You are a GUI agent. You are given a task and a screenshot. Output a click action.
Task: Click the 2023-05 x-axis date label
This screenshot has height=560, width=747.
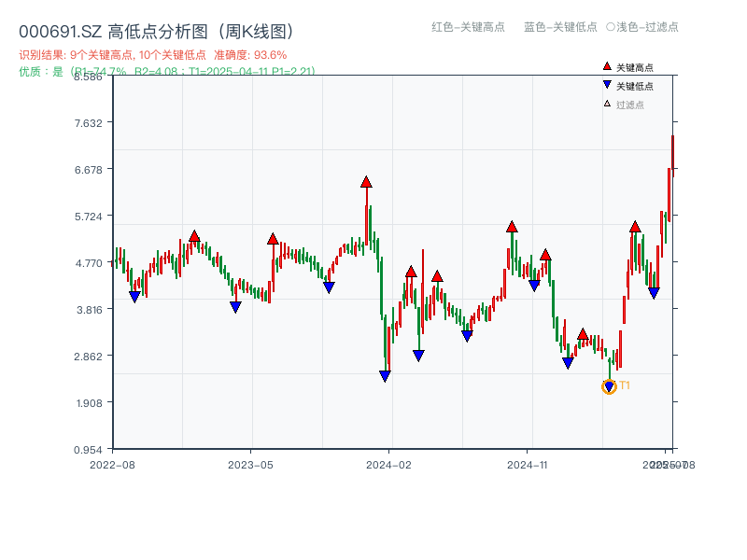pyautogui.click(x=250, y=465)
